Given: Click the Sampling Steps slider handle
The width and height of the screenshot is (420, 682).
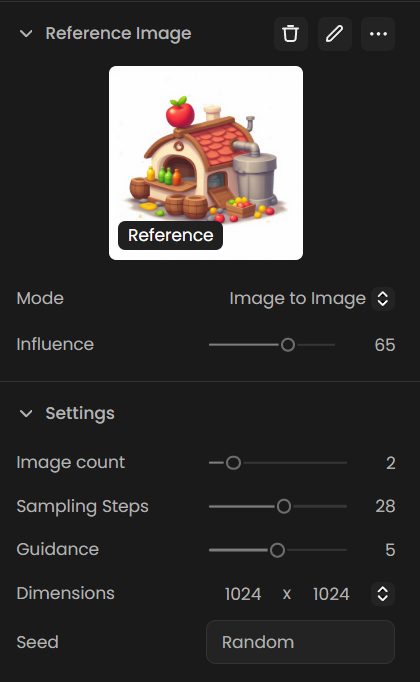Looking at the screenshot, I should pyautogui.click(x=284, y=506).
